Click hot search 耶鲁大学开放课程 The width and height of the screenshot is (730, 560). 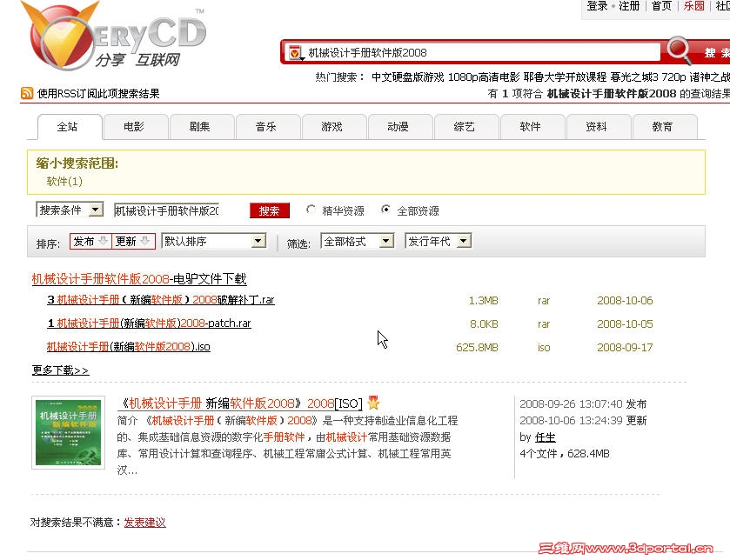point(565,77)
